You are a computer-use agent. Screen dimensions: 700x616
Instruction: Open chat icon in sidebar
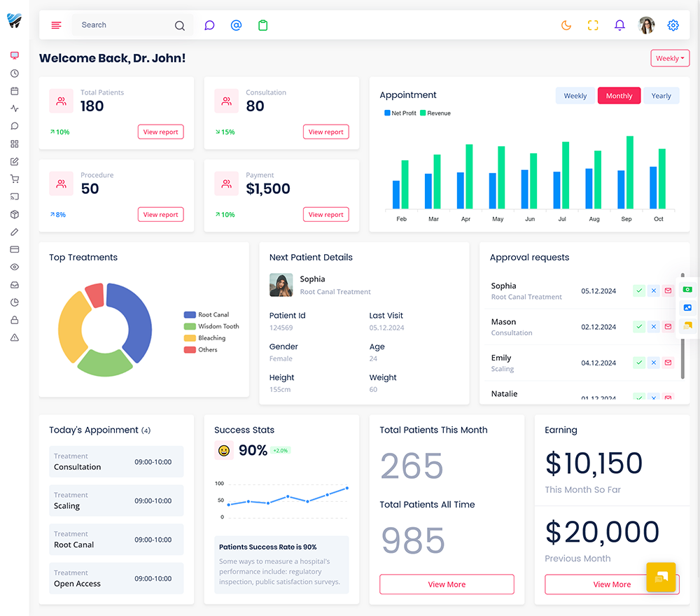click(x=15, y=126)
